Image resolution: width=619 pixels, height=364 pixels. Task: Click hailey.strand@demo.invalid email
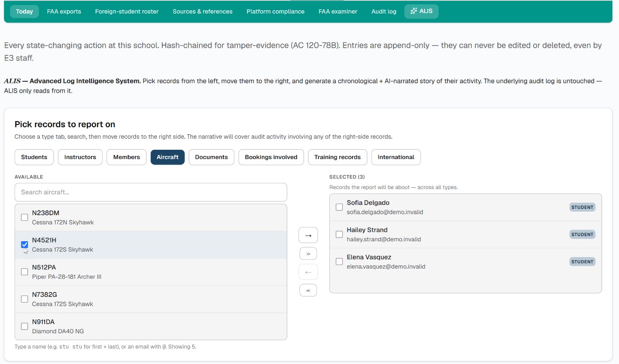pyautogui.click(x=384, y=239)
